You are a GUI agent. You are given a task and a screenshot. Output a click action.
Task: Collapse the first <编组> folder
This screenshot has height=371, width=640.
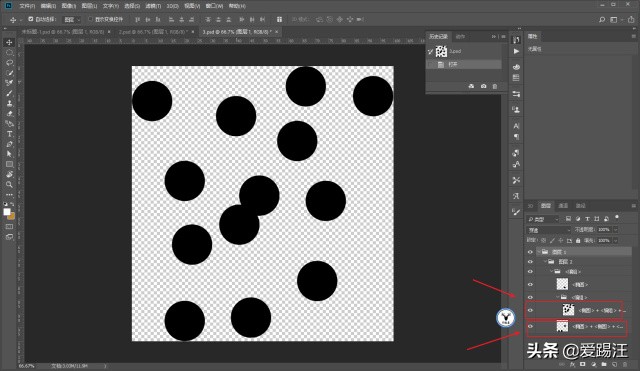(x=552, y=271)
